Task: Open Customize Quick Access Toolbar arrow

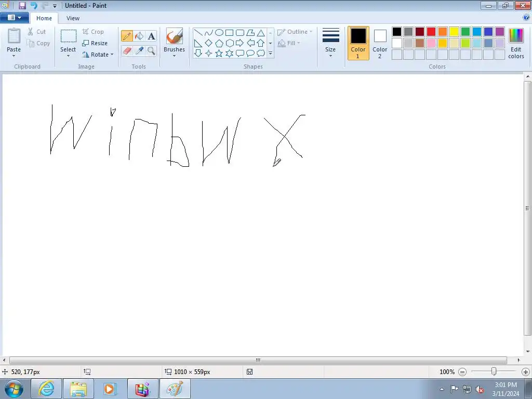Action: (55, 6)
